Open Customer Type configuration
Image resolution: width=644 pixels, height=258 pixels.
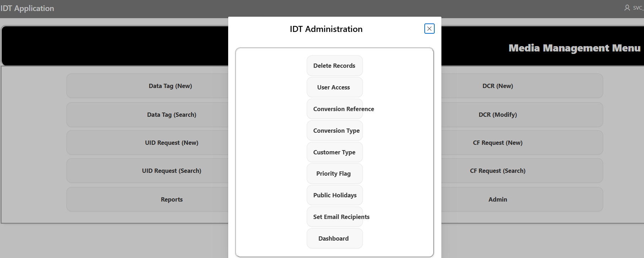pos(334,152)
